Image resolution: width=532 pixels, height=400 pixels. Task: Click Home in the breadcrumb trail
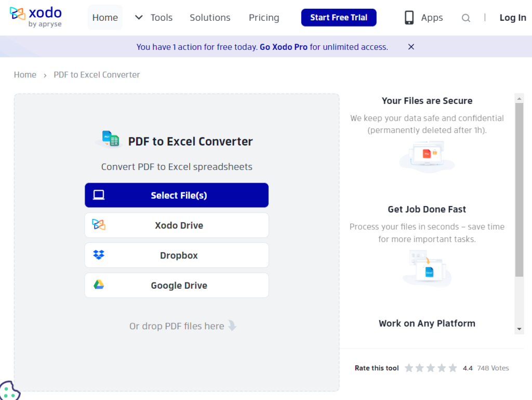tap(25, 74)
